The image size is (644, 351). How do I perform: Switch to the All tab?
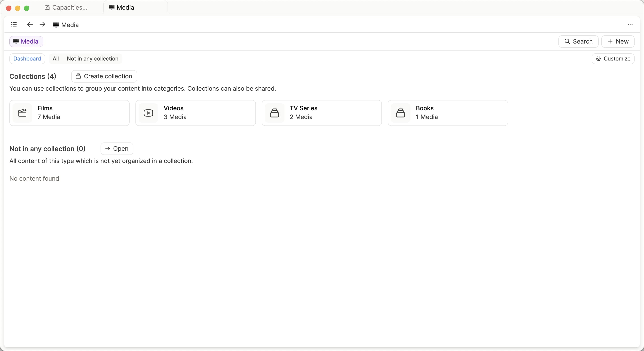point(55,59)
